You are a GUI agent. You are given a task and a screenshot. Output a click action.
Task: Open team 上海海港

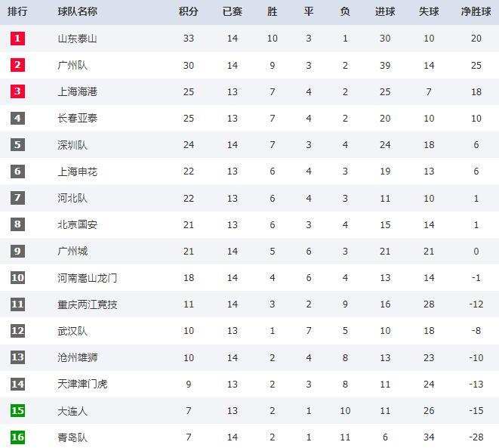pyautogui.click(x=77, y=91)
